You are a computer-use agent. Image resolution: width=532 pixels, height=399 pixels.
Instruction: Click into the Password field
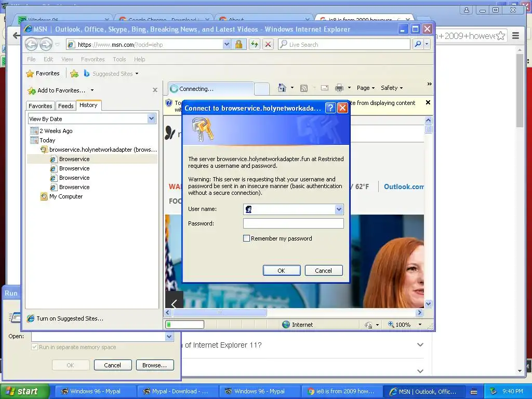tap(294, 223)
